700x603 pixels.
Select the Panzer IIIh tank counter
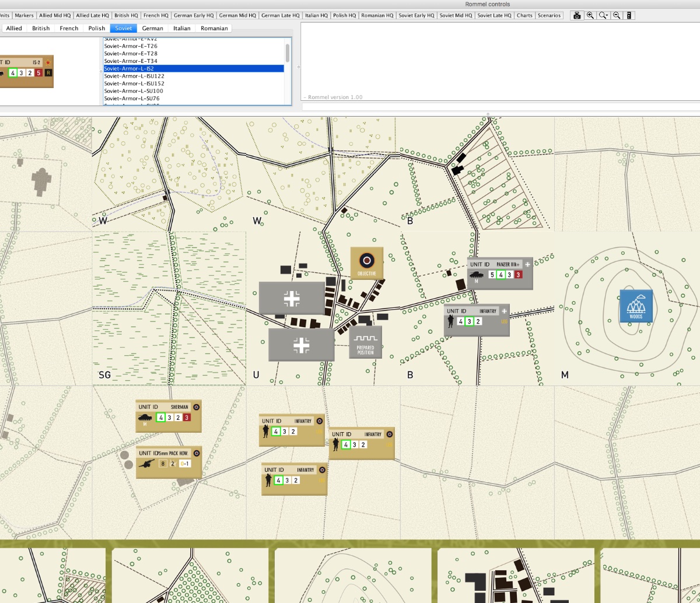click(x=500, y=274)
